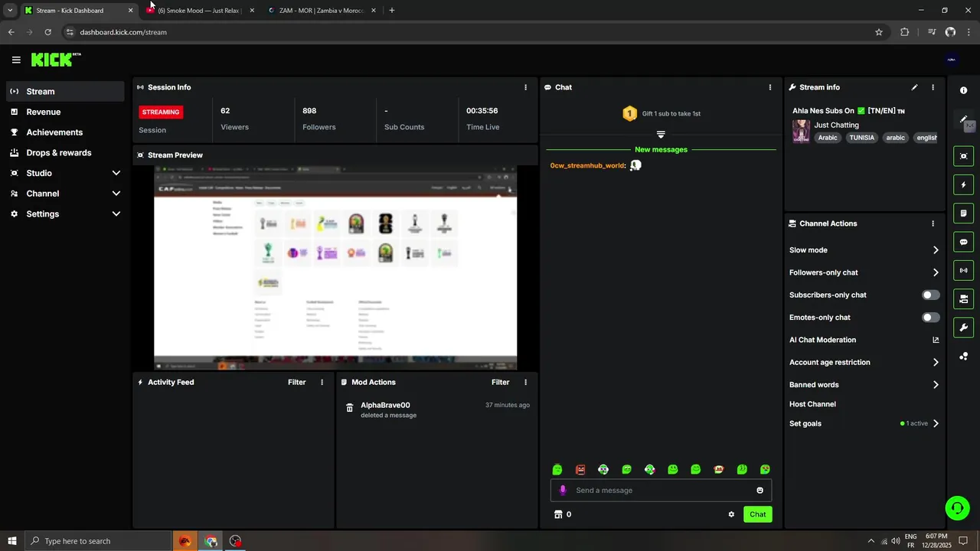The width and height of the screenshot is (980, 551).
Task: Click the trash icon next to AlphaBrave00
Action: point(350,408)
